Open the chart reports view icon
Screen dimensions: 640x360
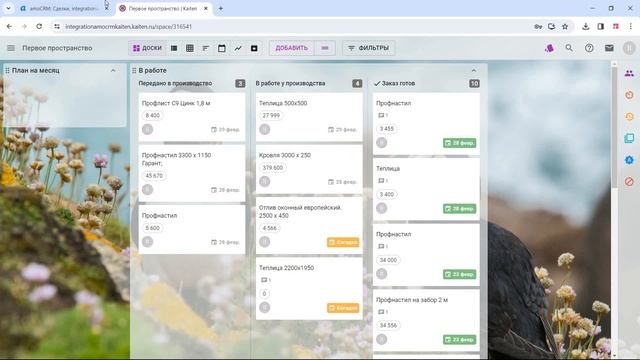point(238,48)
